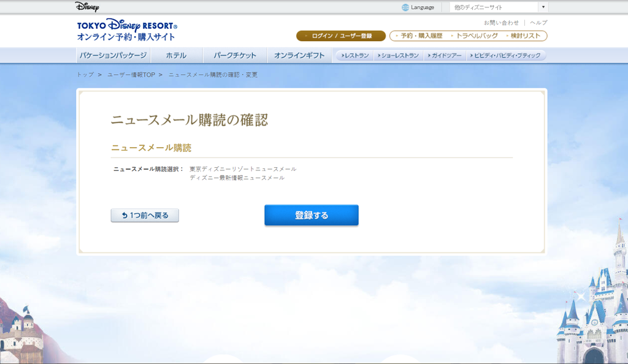628x364 pixels.
Task: Open the お問い合わせ link
Action: pyautogui.click(x=501, y=23)
